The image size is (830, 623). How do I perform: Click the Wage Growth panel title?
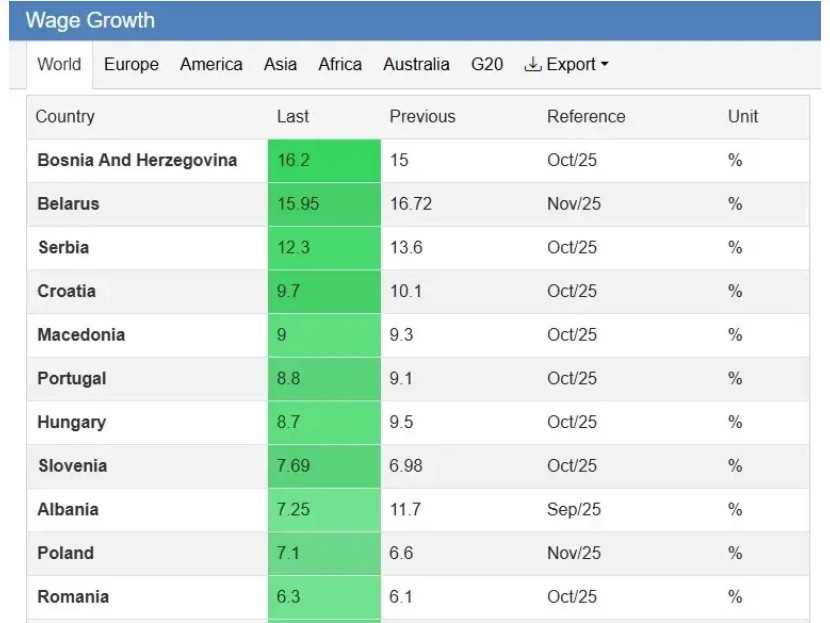click(90, 20)
